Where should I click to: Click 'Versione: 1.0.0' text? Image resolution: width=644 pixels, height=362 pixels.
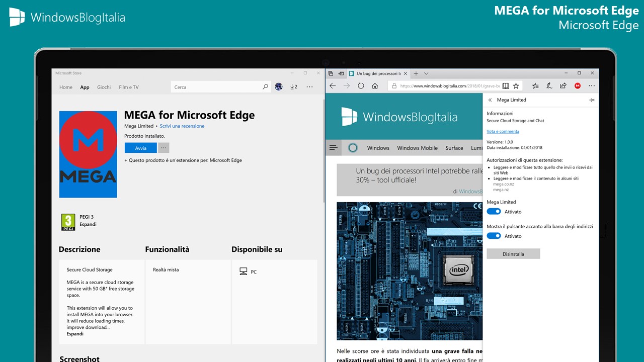coord(500,142)
